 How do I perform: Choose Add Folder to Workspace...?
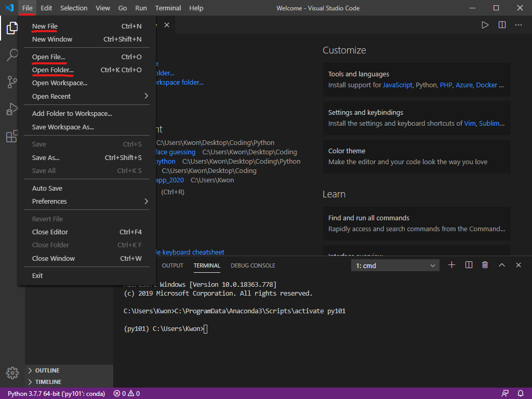(x=87, y=114)
